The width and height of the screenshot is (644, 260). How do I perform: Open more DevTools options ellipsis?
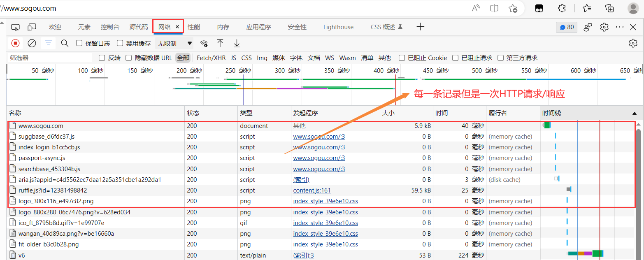[x=620, y=27]
